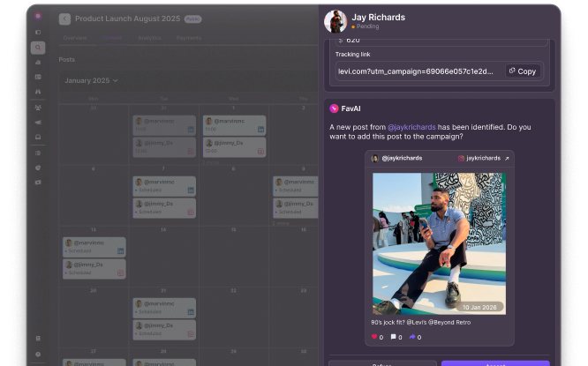Viewport: 588px width, 366px height.
Task: Open @jimmy_Ds scheduled post on Tuesday 21
Action: coord(164,330)
